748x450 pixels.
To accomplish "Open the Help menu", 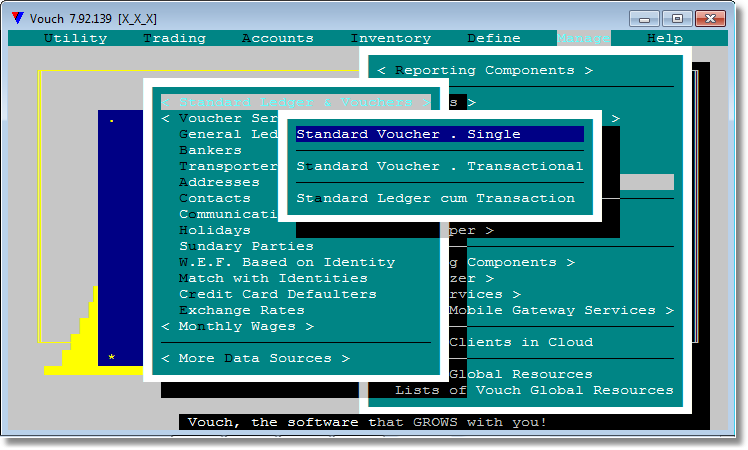I will pyautogui.click(x=665, y=38).
